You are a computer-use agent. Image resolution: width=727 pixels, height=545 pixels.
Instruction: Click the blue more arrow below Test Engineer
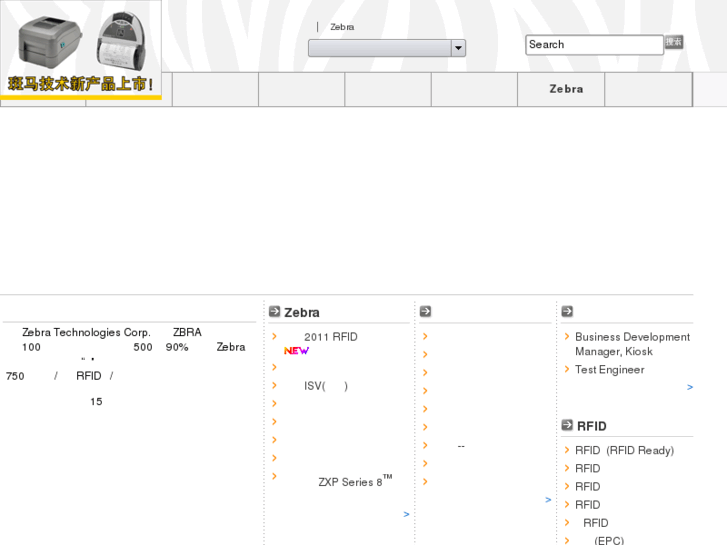(690, 387)
